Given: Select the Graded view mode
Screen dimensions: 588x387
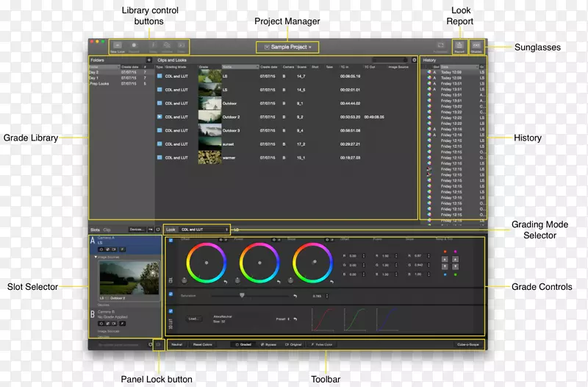Looking at the screenshot, I should 243,344.
